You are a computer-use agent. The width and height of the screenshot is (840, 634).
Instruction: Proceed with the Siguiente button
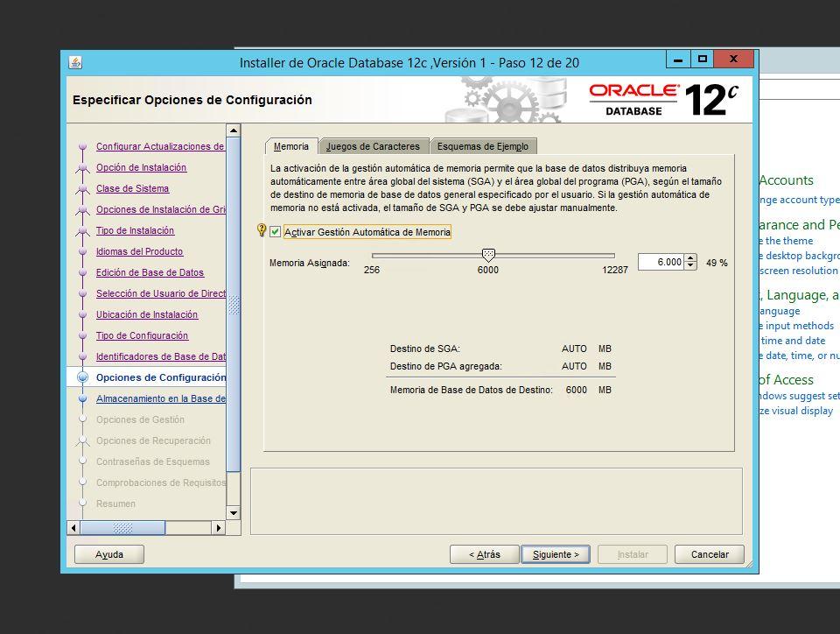point(556,554)
